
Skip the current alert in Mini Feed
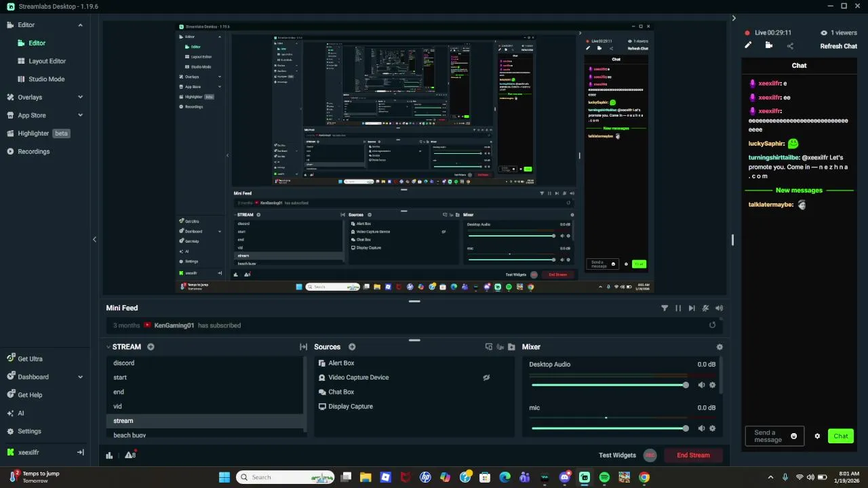point(692,308)
